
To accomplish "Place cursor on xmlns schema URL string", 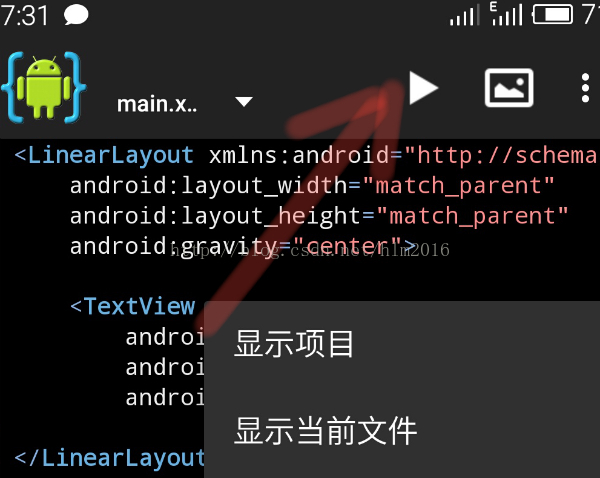I will point(502,155).
